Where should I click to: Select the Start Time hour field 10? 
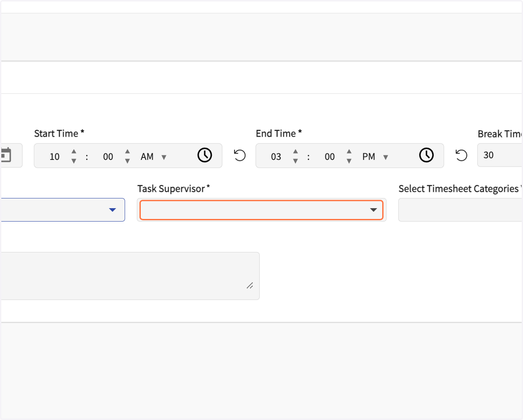tap(54, 157)
